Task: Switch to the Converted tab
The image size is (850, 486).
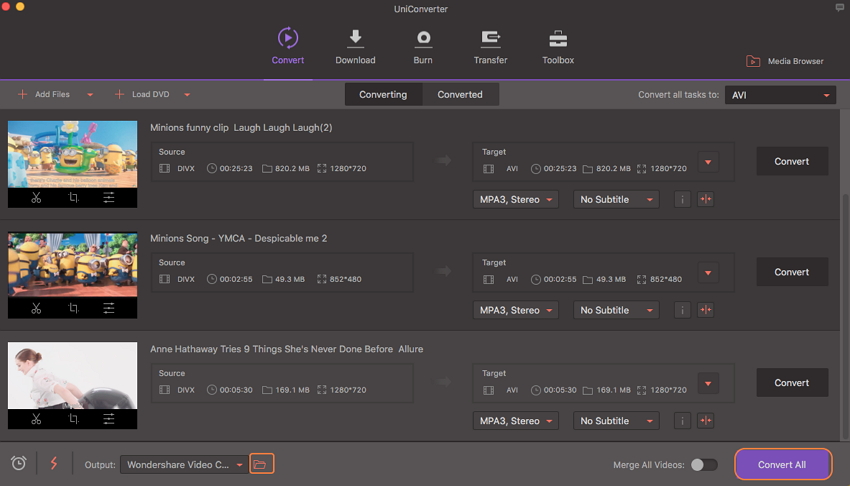Action: click(460, 94)
